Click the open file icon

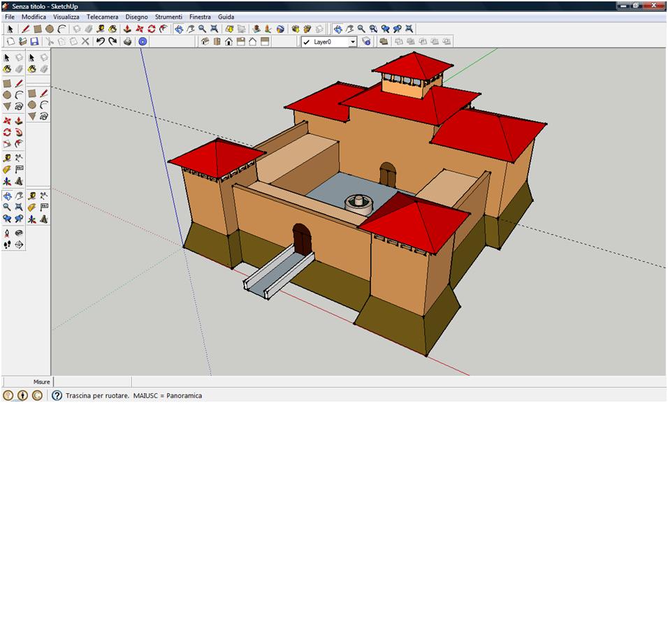(x=22, y=41)
